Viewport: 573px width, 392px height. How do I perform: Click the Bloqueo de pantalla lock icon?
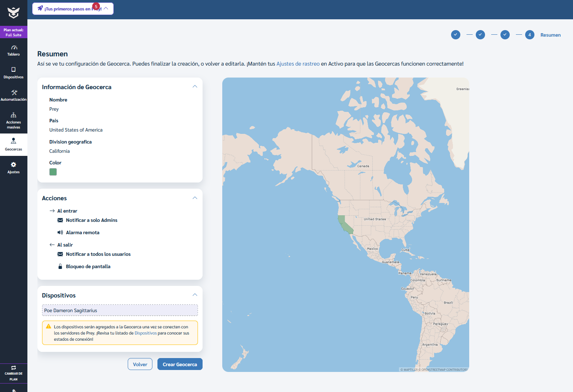[x=60, y=267]
